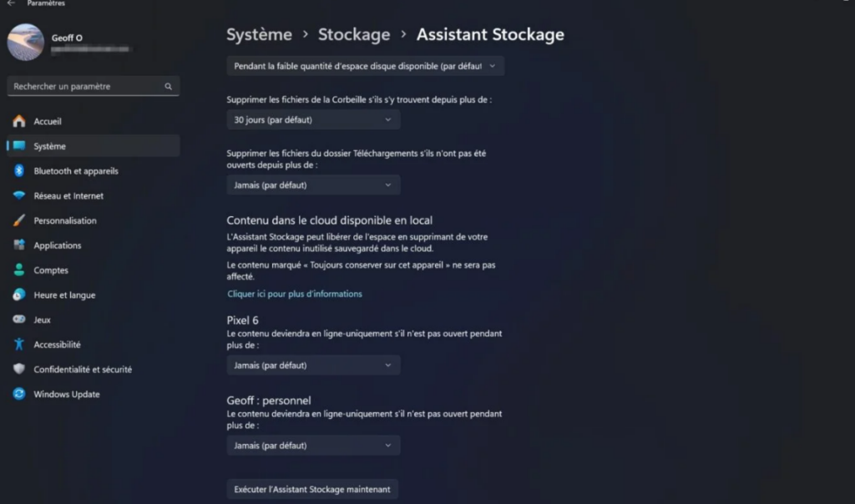The height and width of the screenshot is (504, 855).
Task: Click the Réseau et Internet wifi icon
Action: click(19, 196)
